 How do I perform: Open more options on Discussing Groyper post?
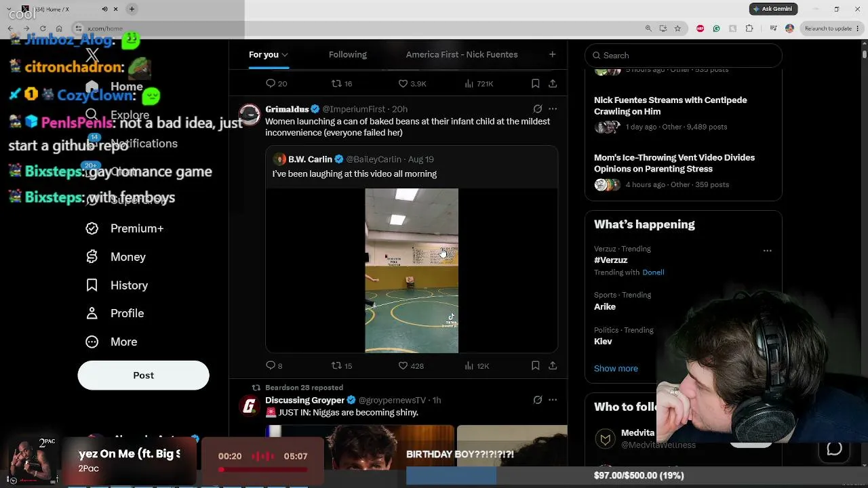(x=553, y=401)
